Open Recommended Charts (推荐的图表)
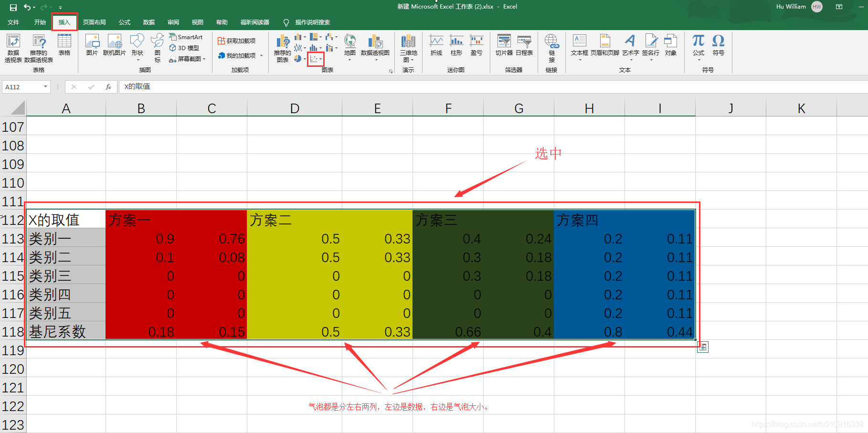The width and height of the screenshot is (868, 433). 283,48
